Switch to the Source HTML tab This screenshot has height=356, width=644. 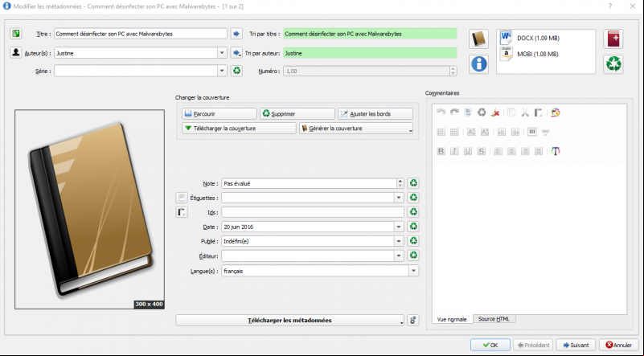click(x=494, y=319)
